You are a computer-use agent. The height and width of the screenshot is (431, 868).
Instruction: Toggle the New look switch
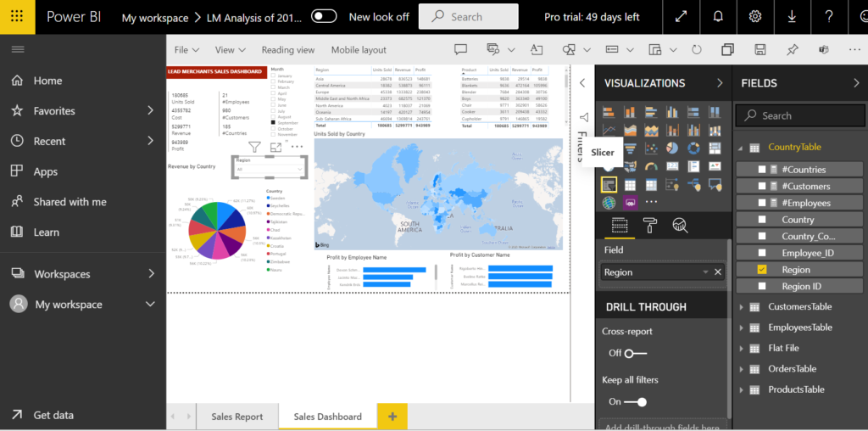point(324,16)
